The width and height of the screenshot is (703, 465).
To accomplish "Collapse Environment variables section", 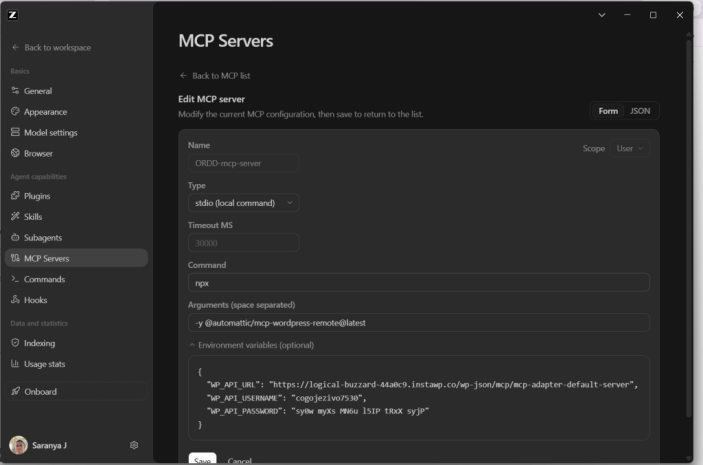I will tap(251, 345).
